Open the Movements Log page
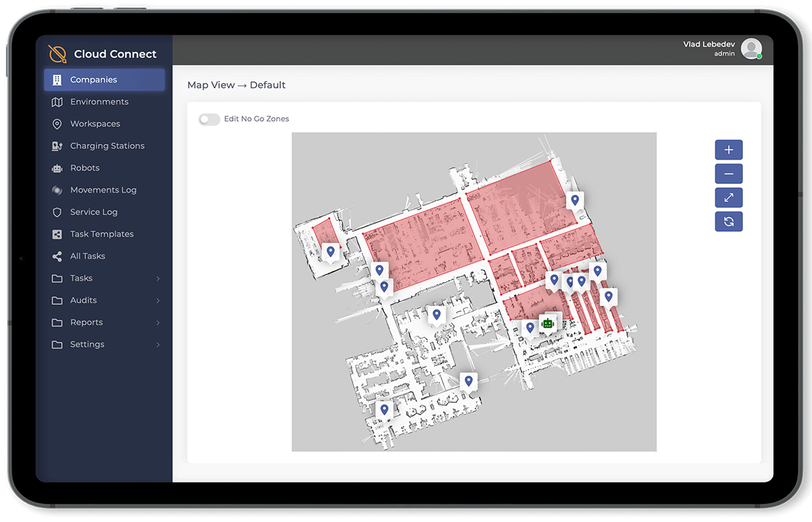 104,190
